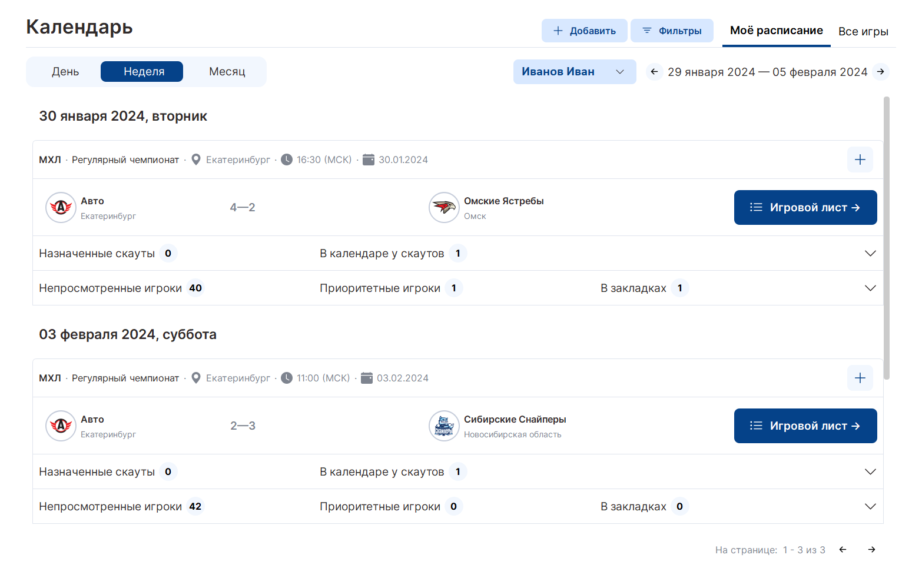Click the pagination text 1 - 3 из 3
Viewport: 922px width, 588px height.
click(804, 550)
